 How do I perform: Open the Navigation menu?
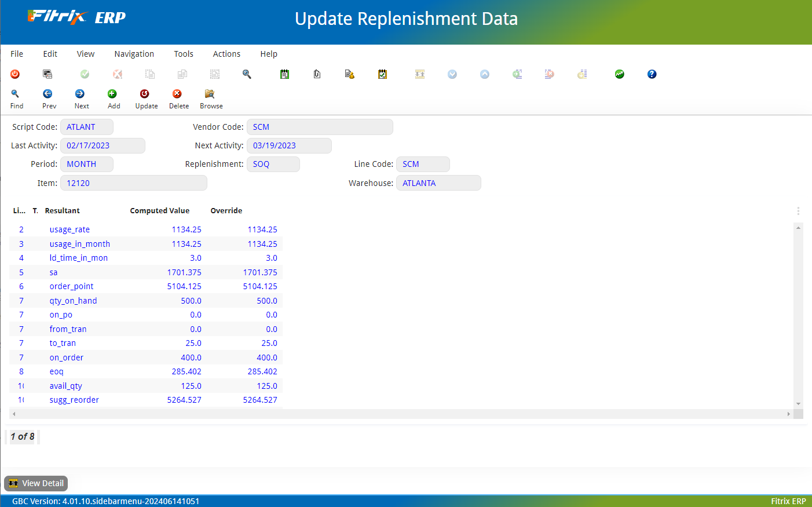(134, 53)
